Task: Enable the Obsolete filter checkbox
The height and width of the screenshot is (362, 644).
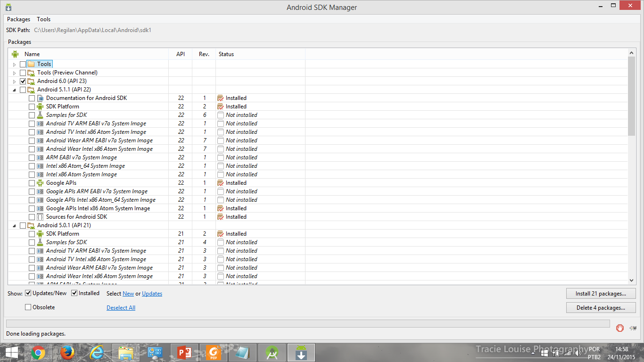Action: coord(28,307)
